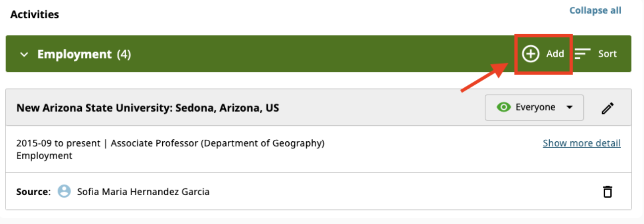Edit employment entry with pencil icon

(x=607, y=108)
